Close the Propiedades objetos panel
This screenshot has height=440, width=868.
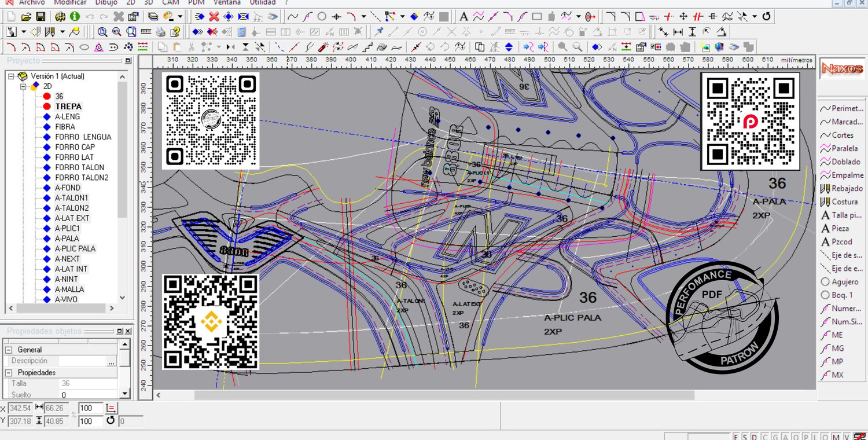pyautogui.click(x=128, y=331)
